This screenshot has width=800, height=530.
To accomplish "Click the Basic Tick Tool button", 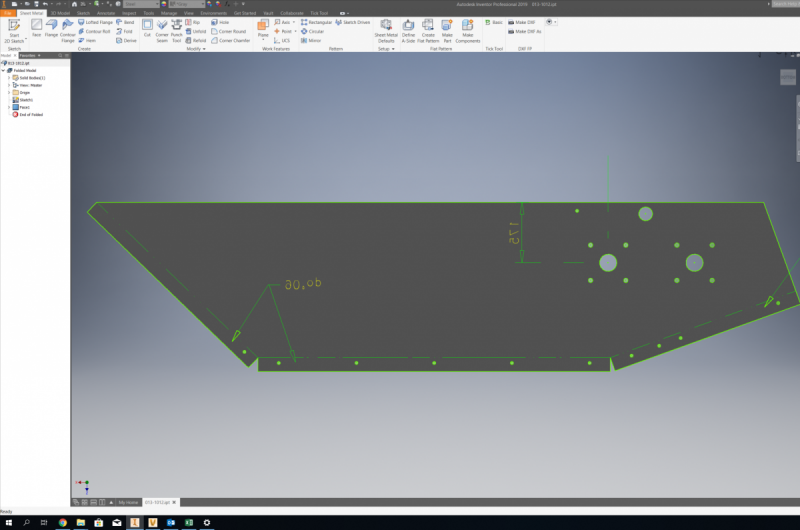I will (494, 22).
